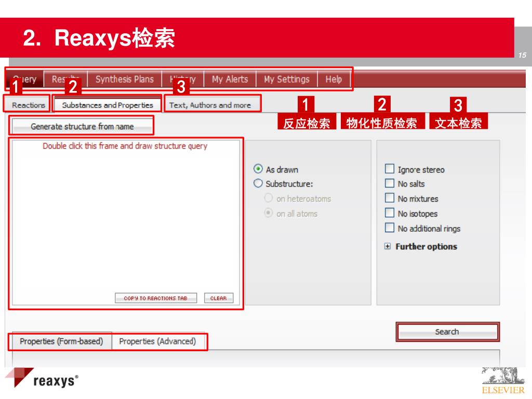
Task: Go to the History tab
Action: [183, 79]
